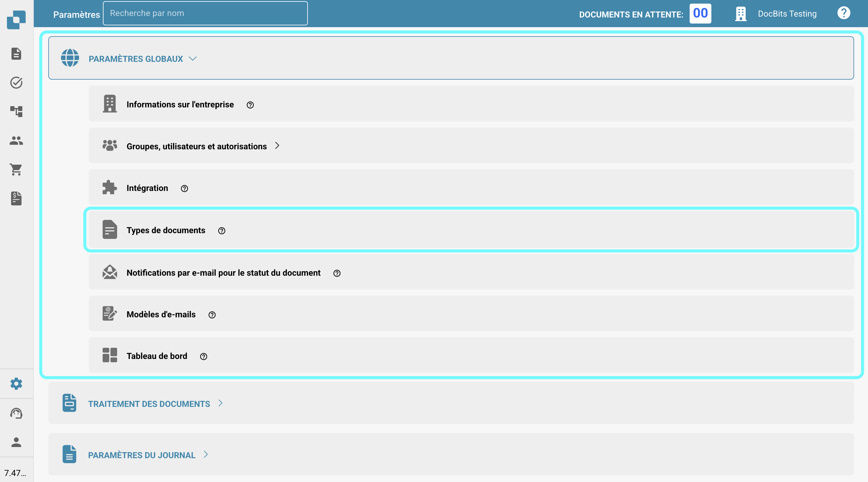Open the user profile sidebar icon
Viewport: 868px width, 482px height.
point(16,442)
